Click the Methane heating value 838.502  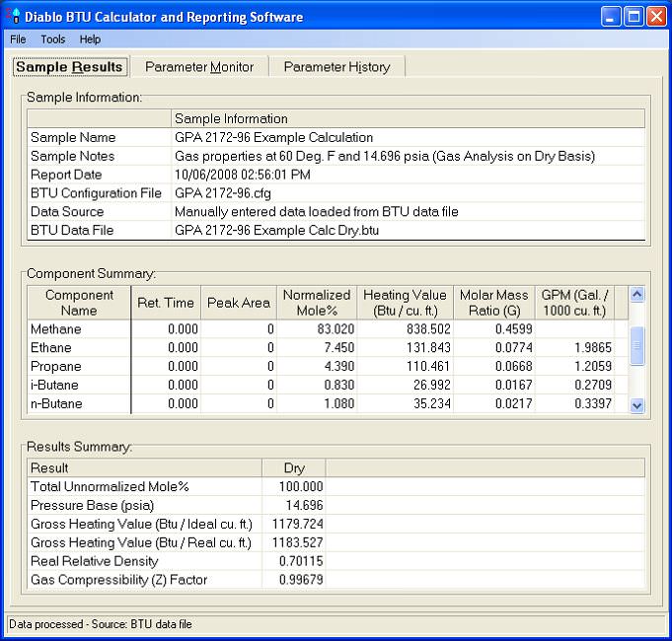click(428, 328)
